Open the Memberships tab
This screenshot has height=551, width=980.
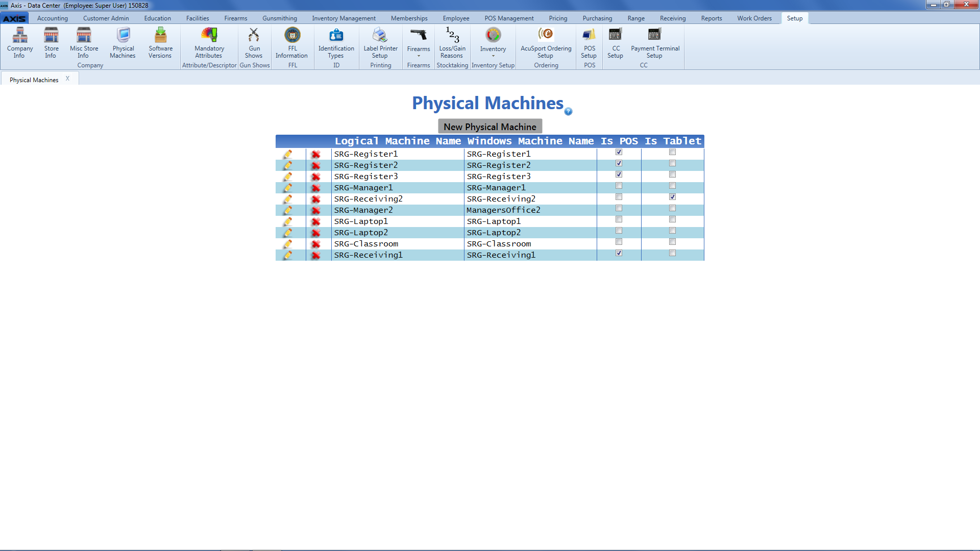[409, 18]
